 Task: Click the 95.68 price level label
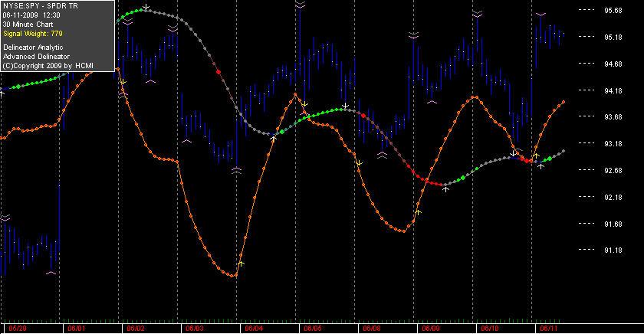pyautogui.click(x=613, y=11)
